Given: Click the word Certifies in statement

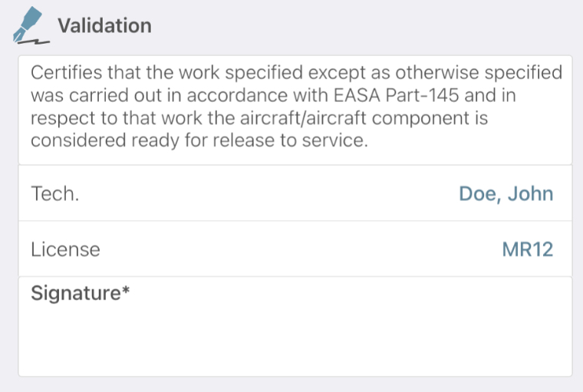Looking at the screenshot, I should coord(66,73).
